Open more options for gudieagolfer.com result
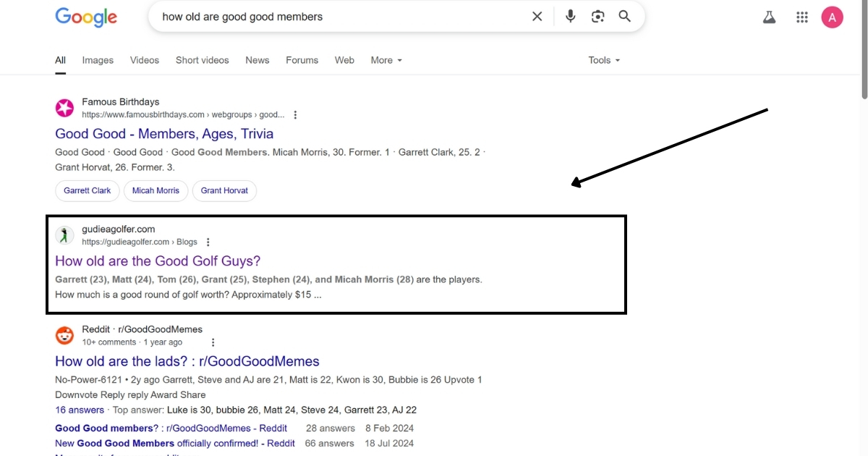Image resolution: width=868 pixels, height=456 pixels. coord(208,242)
